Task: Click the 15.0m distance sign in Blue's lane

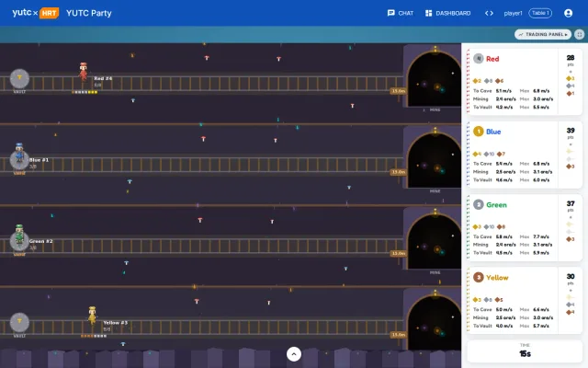Action: (x=398, y=172)
